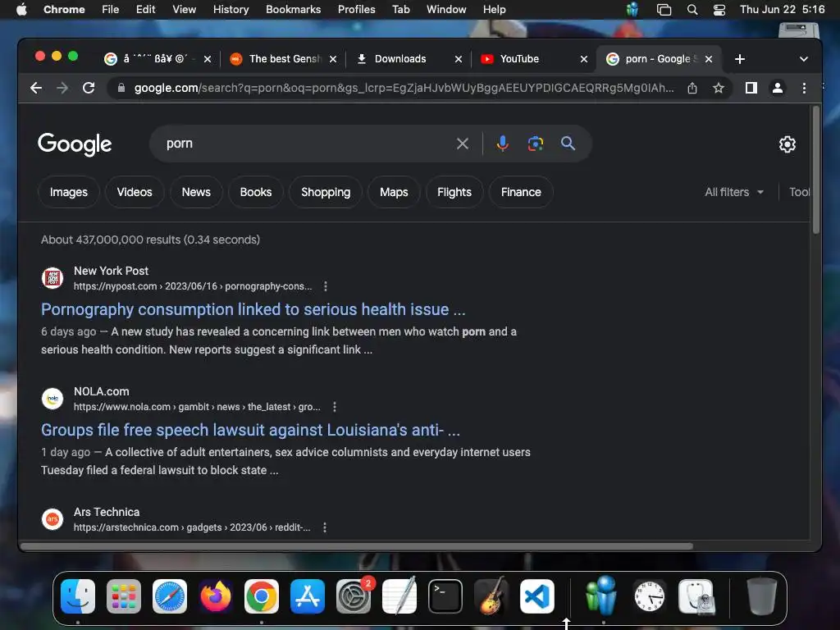The height and width of the screenshot is (630, 840).
Task: Open the Bookmarks menu
Action: tap(293, 9)
